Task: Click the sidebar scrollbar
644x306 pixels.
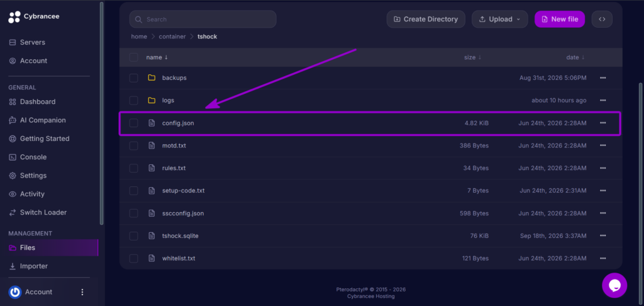Action: (x=102, y=113)
